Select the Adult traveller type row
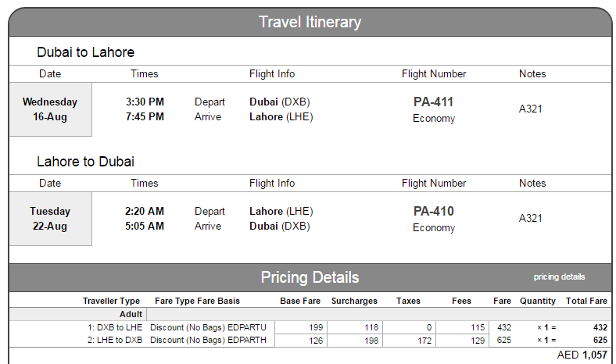Screen dimensions: 616x364 (x=310, y=314)
